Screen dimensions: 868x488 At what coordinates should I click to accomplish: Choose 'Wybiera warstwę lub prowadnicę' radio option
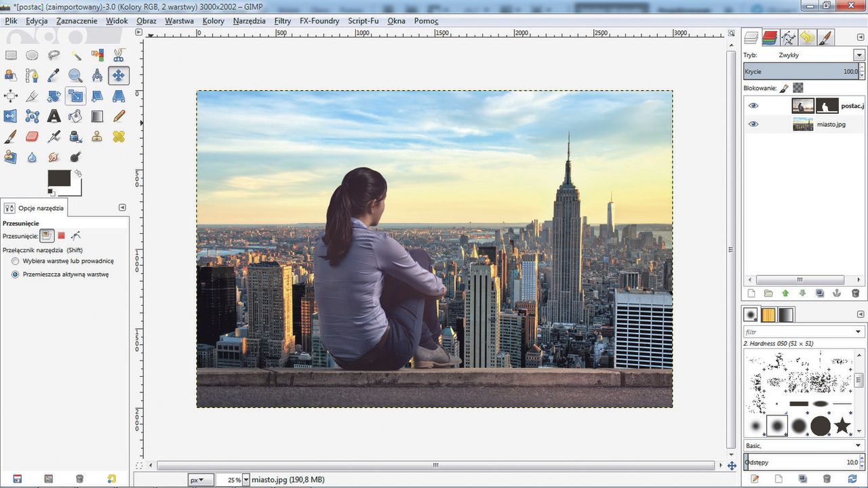[15, 261]
